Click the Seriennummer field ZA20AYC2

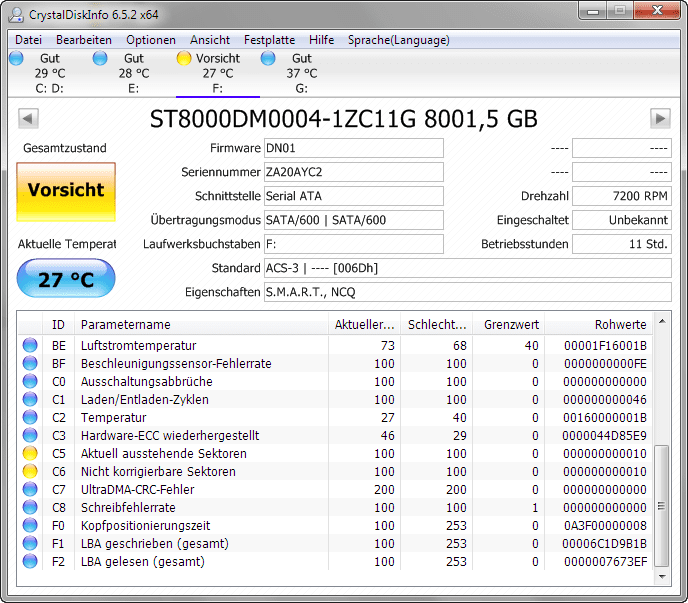pos(354,172)
